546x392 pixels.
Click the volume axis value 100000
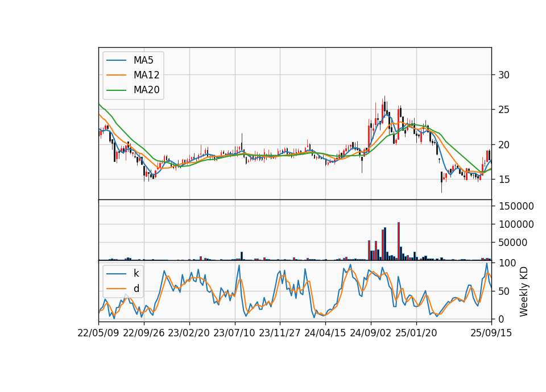pyautogui.click(x=516, y=224)
